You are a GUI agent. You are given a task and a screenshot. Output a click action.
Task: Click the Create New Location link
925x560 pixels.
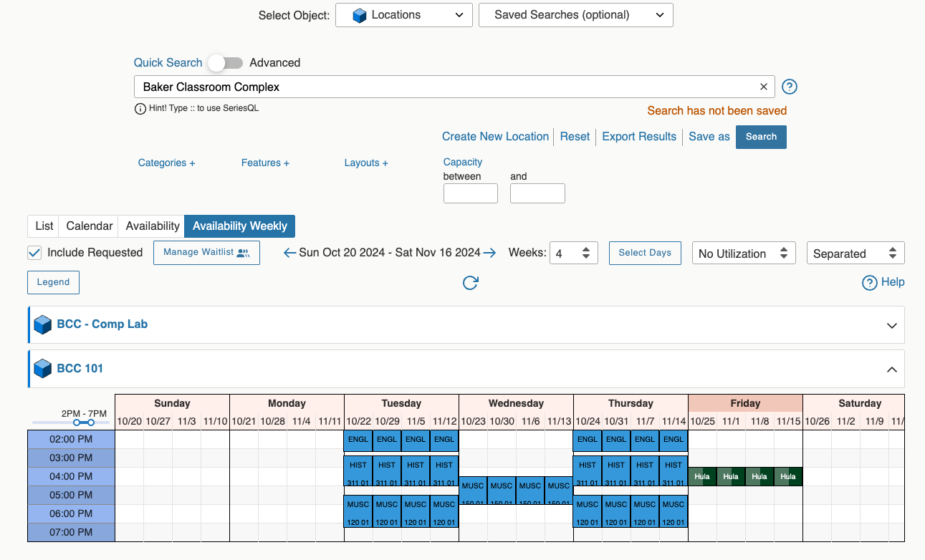click(x=495, y=136)
